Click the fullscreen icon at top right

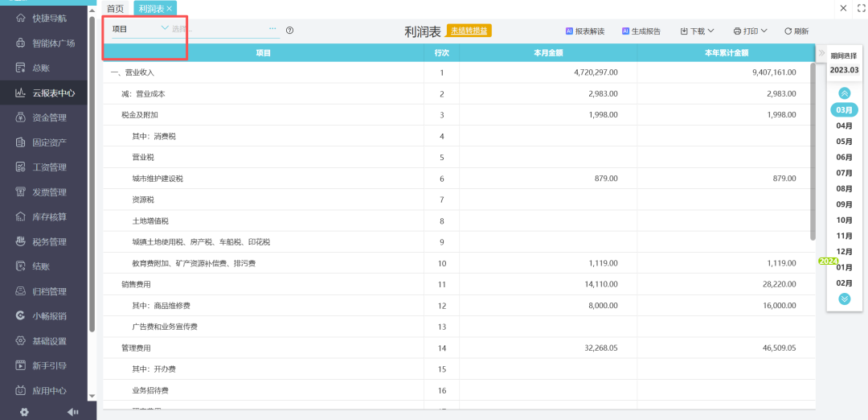coord(861,8)
